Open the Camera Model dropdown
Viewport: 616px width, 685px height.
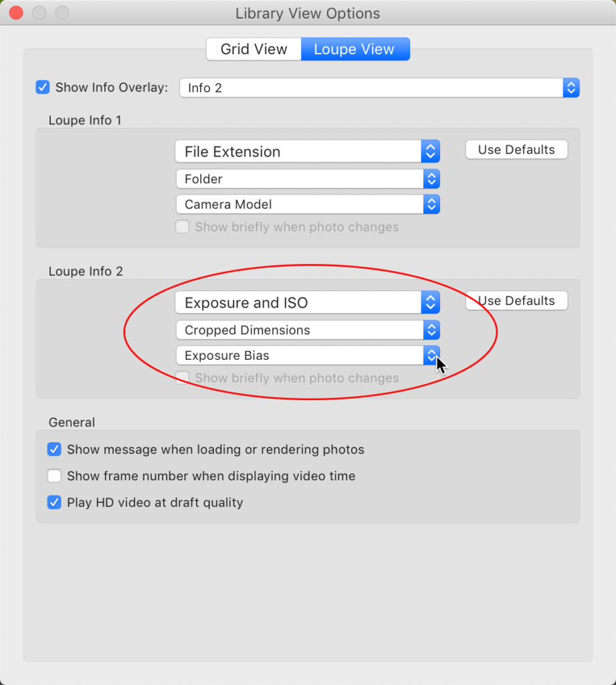tap(307, 205)
